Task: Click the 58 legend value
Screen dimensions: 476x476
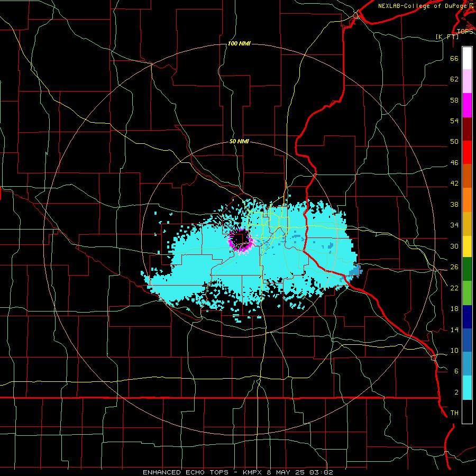Action: [x=454, y=100]
